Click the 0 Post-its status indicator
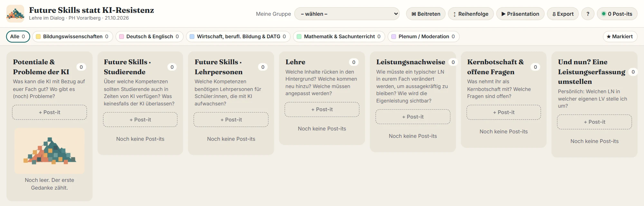The width and height of the screenshot is (644, 206). click(x=617, y=14)
